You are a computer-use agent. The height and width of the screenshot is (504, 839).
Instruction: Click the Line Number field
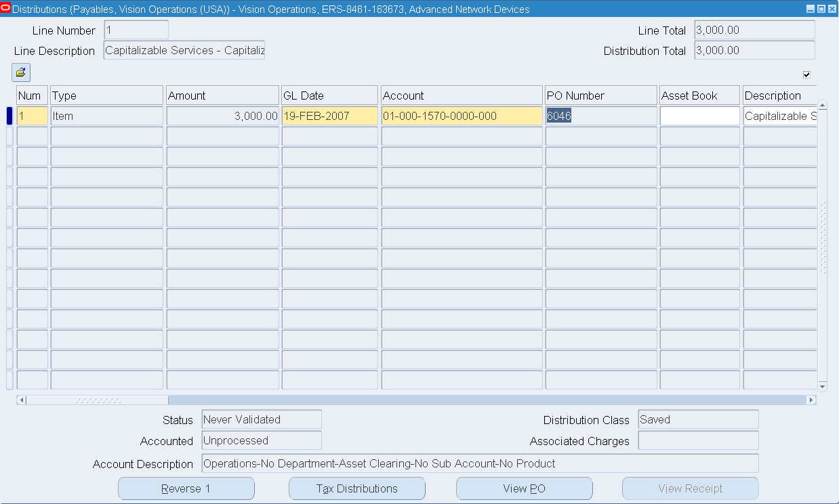(x=136, y=30)
